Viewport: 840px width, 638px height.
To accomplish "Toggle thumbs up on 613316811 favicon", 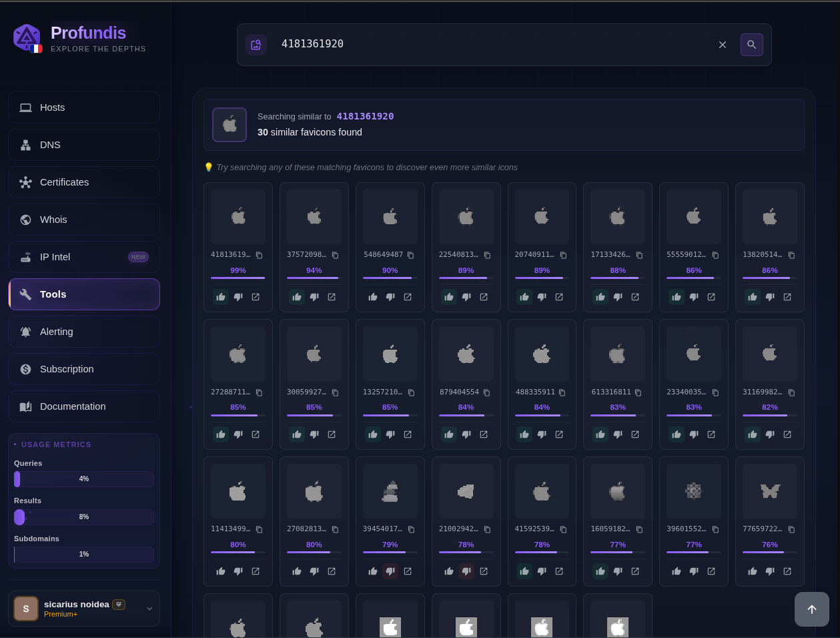I will 600,434.
